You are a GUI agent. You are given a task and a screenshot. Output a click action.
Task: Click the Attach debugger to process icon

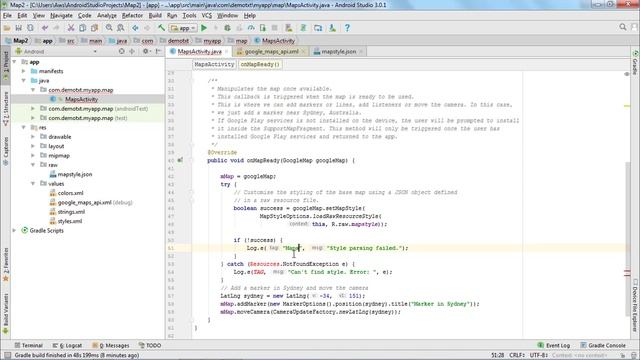pyautogui.click(x=263, y=28)
